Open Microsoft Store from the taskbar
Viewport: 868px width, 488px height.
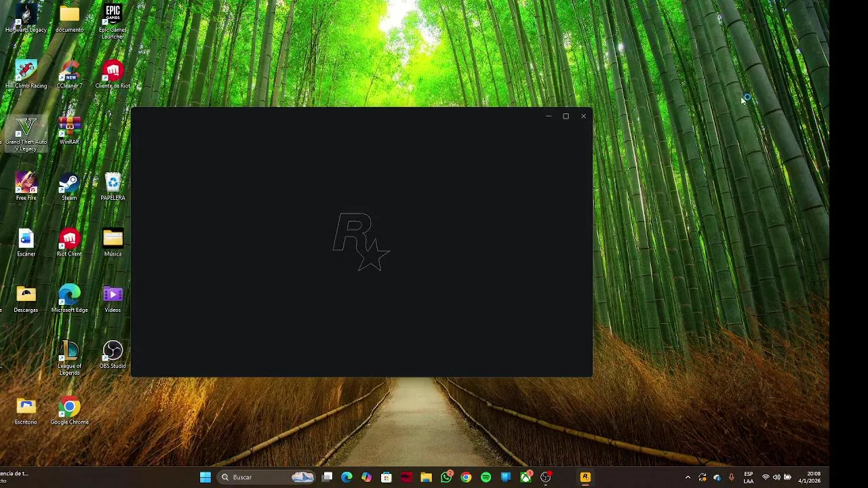387,477
